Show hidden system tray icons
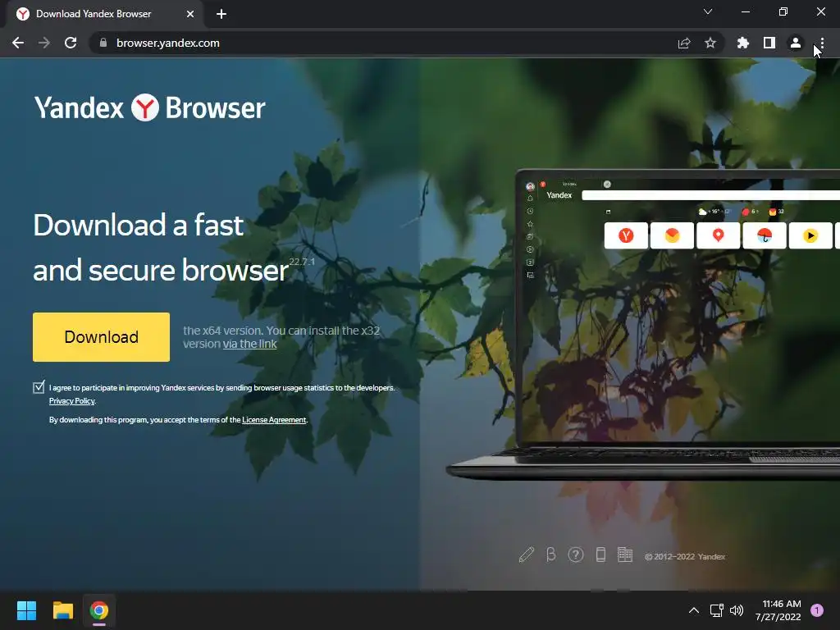The width and height of the screenshot is (840, 630). 694,610
